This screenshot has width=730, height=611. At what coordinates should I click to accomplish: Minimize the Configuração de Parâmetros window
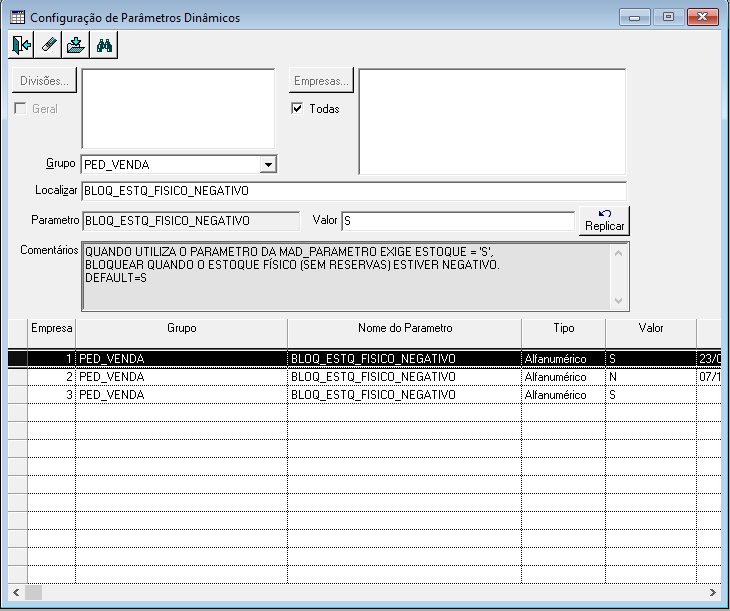click(635, 18)
